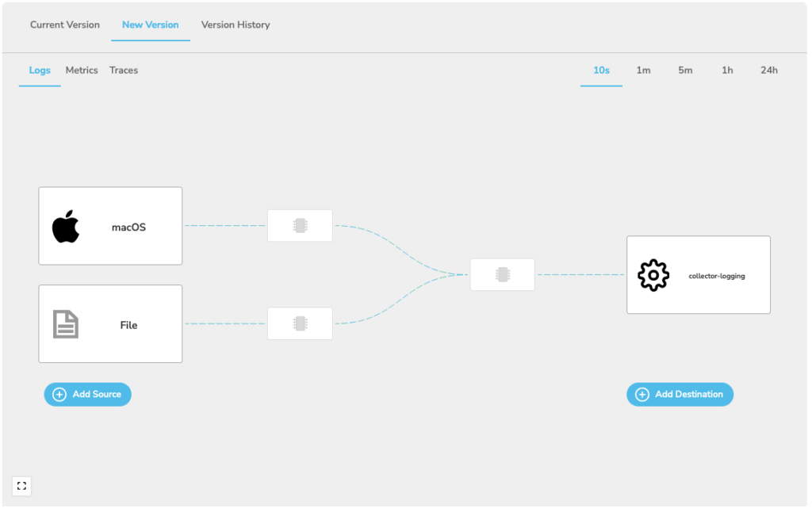Click the processor chip icon after macOS source
Image resolution: width=812 pixels, height=512 pixels.
click(301, 225)
